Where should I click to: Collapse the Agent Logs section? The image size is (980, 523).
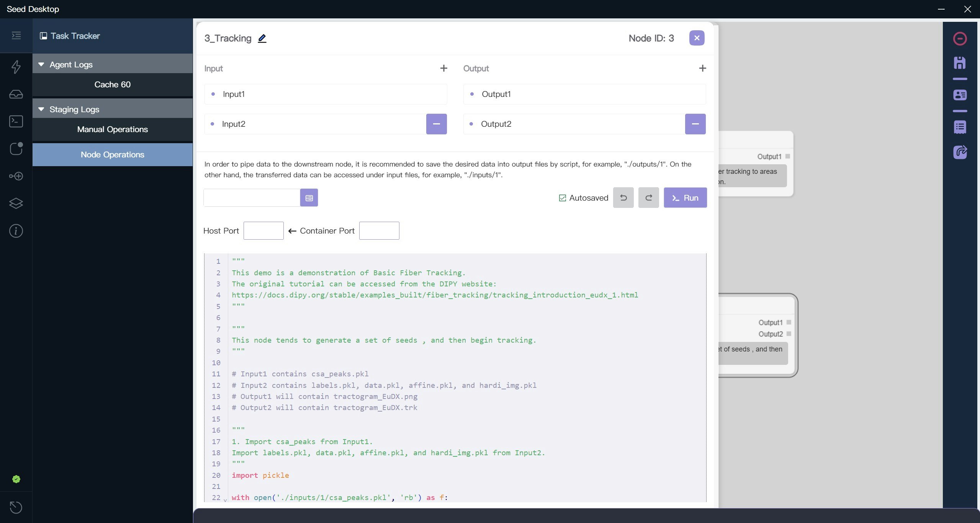coord(41,64)
